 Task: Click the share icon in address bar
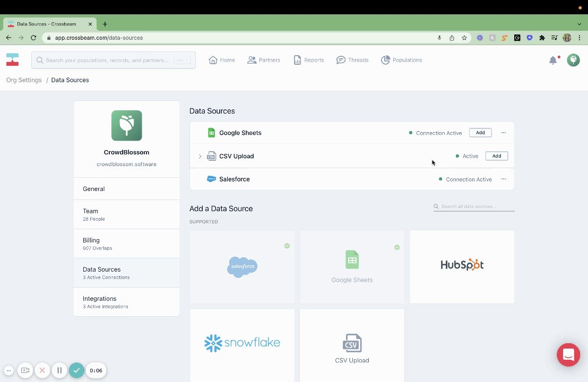[x=452, y=38]
